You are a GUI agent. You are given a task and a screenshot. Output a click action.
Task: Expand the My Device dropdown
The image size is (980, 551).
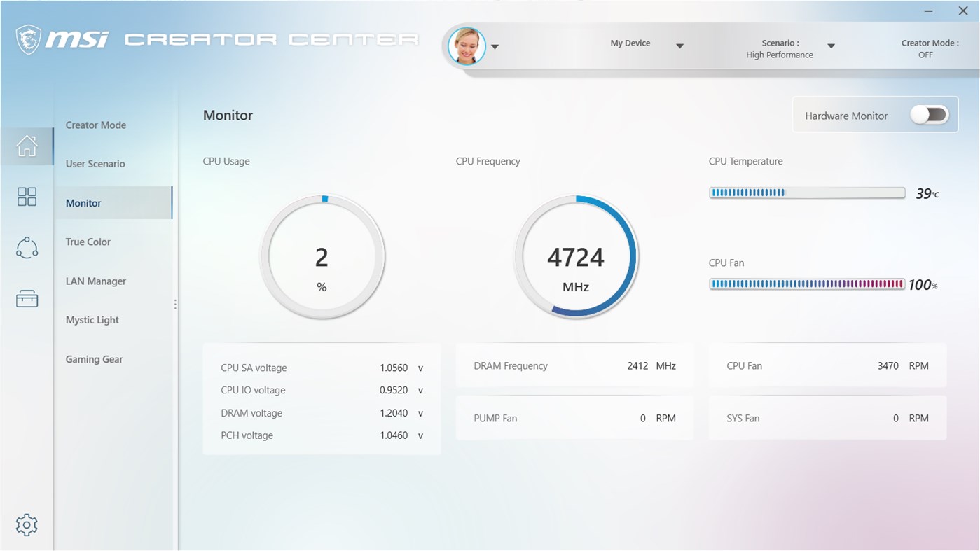click(679, 46)
